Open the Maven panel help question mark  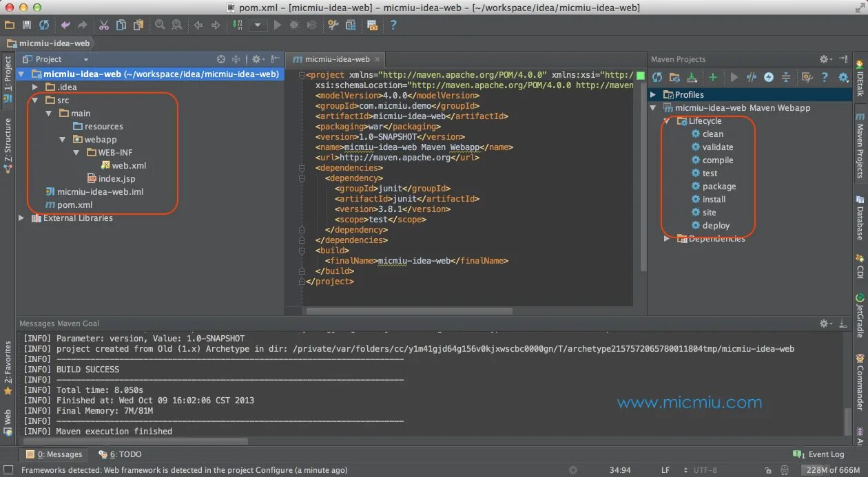[825, 78]
